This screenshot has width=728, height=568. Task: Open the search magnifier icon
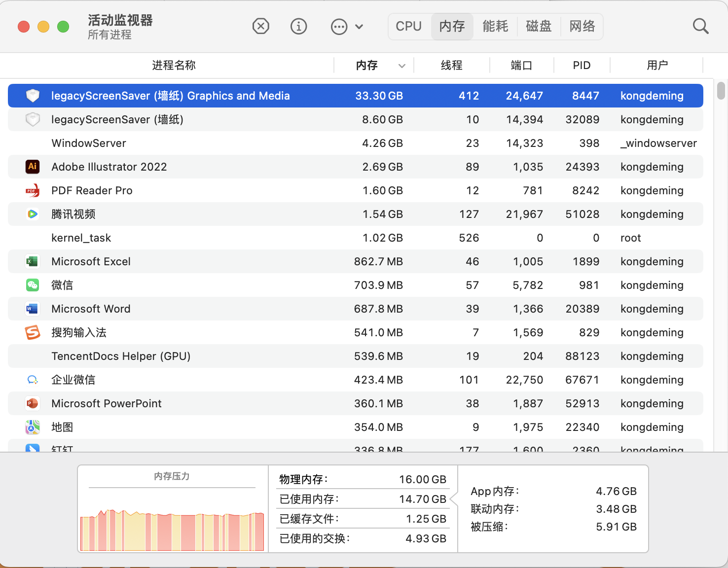point(700,26)
